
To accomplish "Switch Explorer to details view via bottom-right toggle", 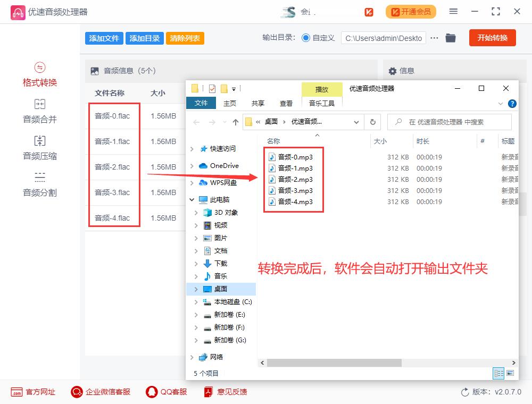I will click(x=498, y=373).
